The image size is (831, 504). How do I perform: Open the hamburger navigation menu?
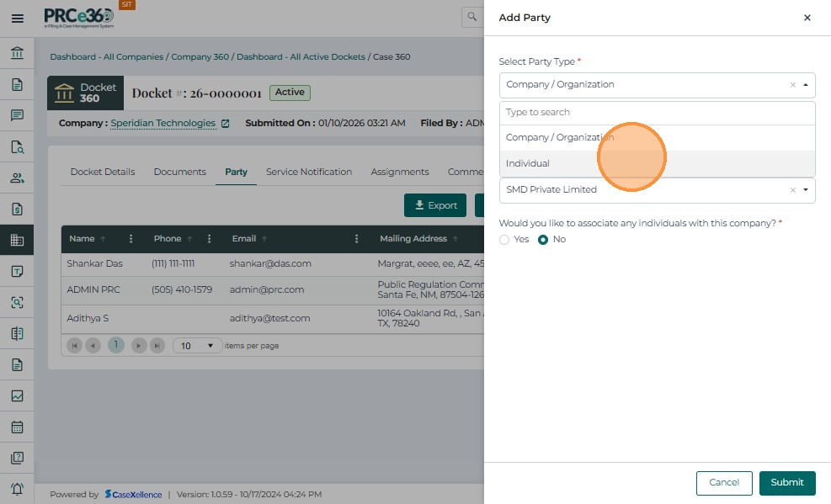click(x=17, y=18)
